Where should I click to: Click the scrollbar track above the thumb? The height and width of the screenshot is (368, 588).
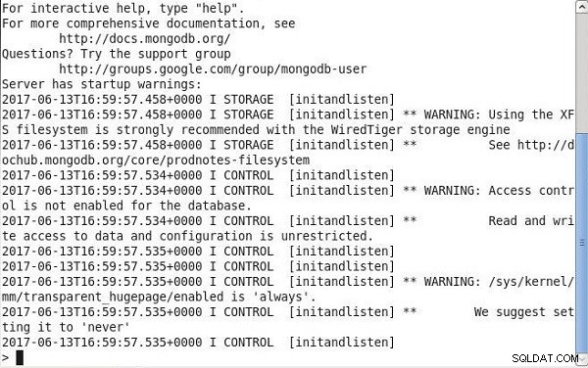point(581,71)
